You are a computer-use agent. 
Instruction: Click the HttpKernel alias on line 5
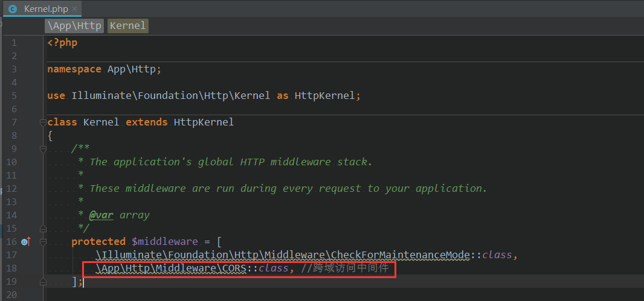tap(324, 95)
